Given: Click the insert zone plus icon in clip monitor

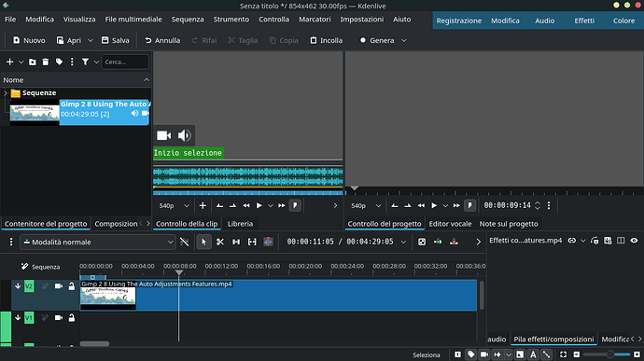Looking at the screenshot, I should pyautogui.click(x=203, y=206).
